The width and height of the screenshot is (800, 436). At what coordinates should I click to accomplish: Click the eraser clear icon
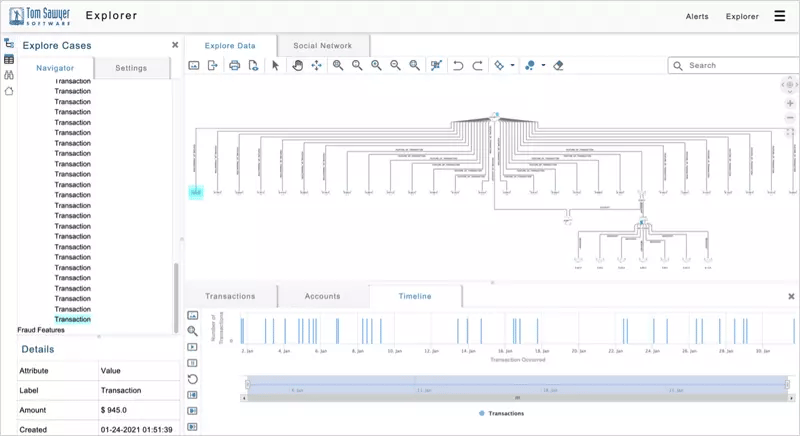[x=558, y=65]
